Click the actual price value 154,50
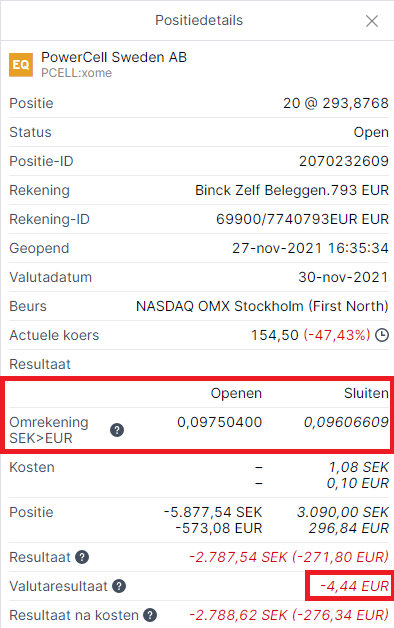The width and height of the screenshot is (394, 628). pyautogui.click(x=275, y=335)
